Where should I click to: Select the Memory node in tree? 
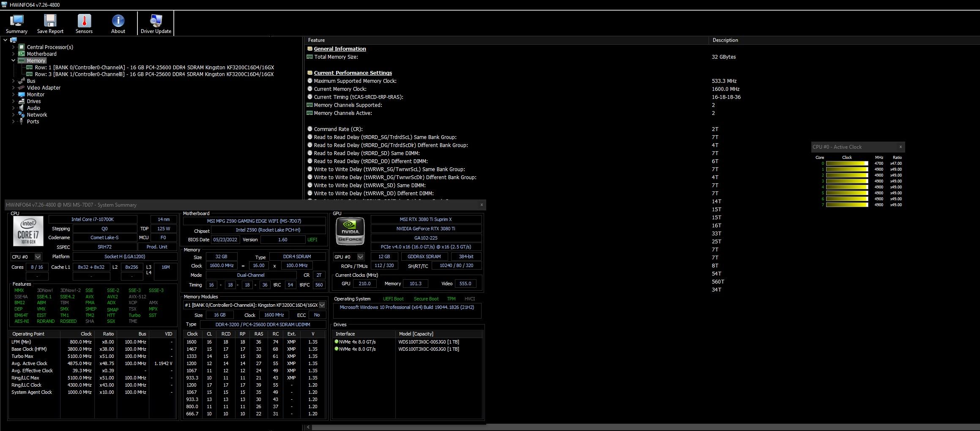(x=36, y=60)
